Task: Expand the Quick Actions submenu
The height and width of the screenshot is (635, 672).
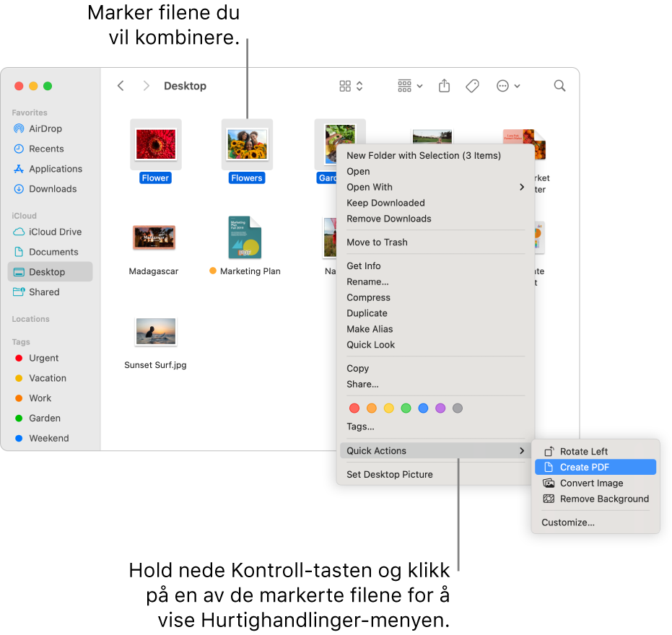Action: pyautogui.click(x=435, y=451)
